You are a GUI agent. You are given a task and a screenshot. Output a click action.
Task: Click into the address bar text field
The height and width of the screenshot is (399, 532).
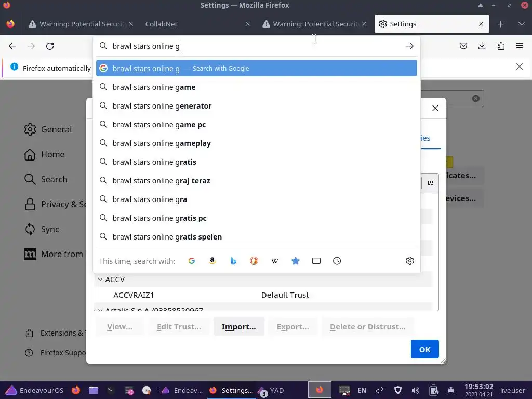pos(257,46)
